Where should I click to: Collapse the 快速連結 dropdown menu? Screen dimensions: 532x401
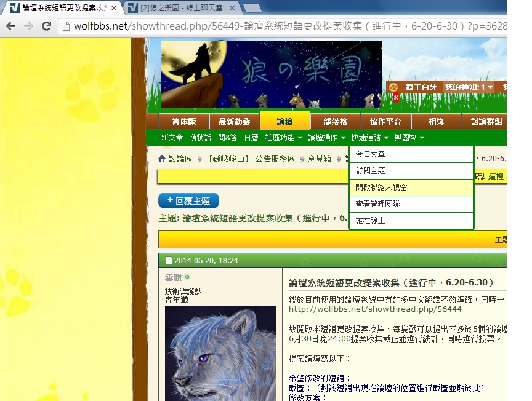[x=370, y=138]
